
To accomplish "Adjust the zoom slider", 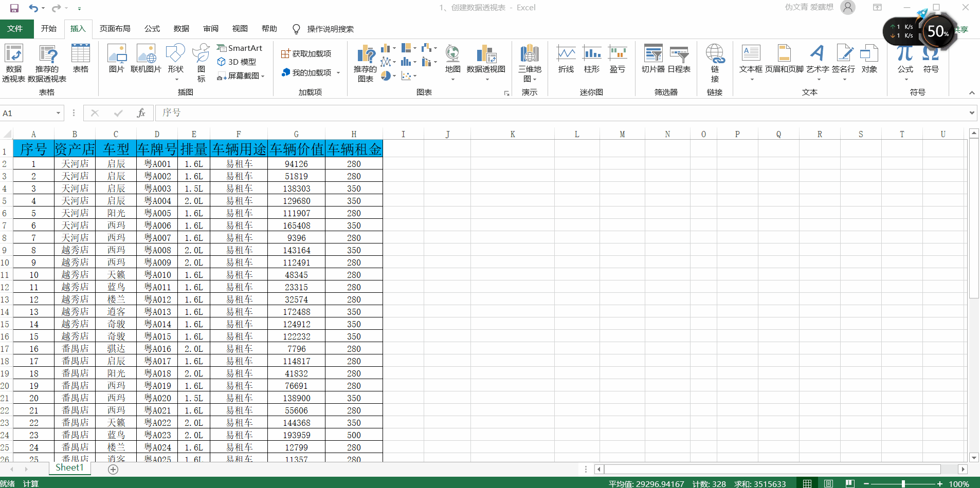I will (x=903, y=484).
